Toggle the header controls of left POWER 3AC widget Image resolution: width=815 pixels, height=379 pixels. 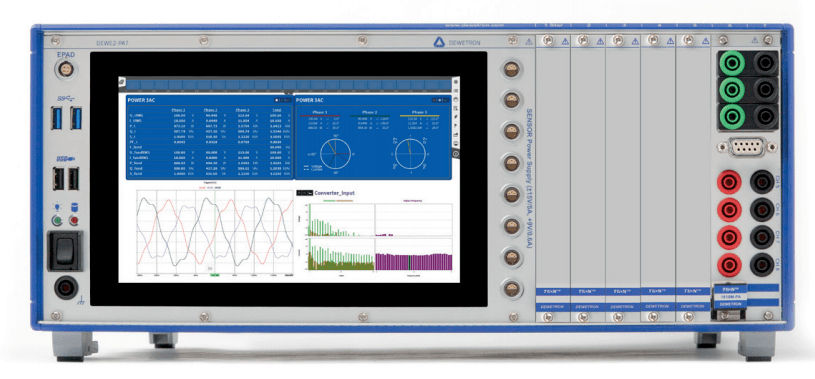[283, 100]
